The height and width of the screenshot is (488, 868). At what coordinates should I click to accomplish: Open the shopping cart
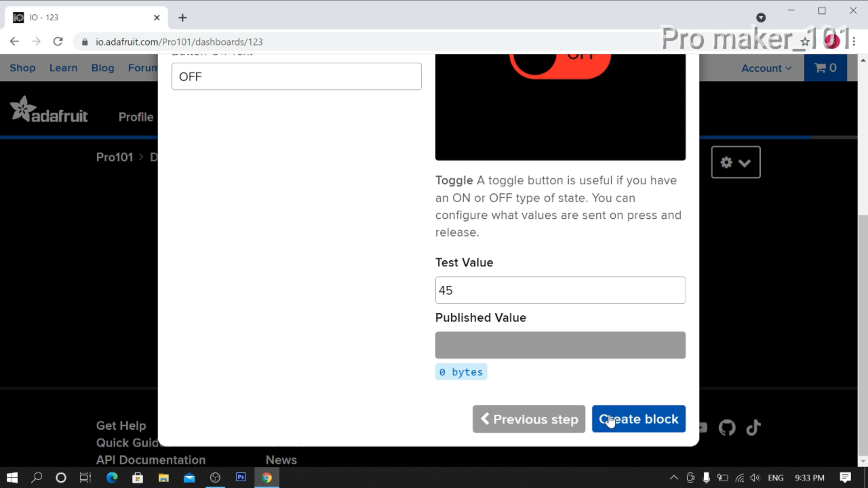point(825,68)
